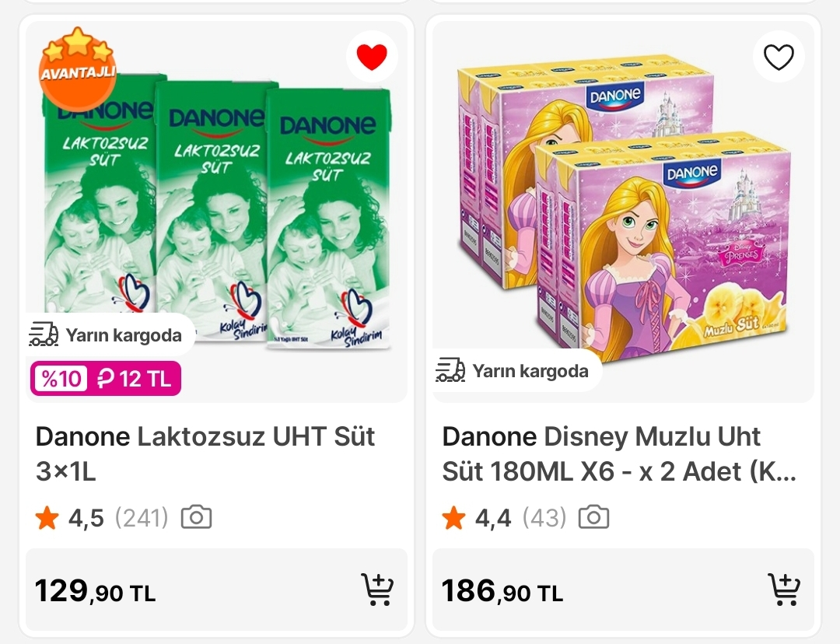View the Disney Muzlu Süt product image
Viewport: 840px width, 644px height.
(x=622, y=210)
